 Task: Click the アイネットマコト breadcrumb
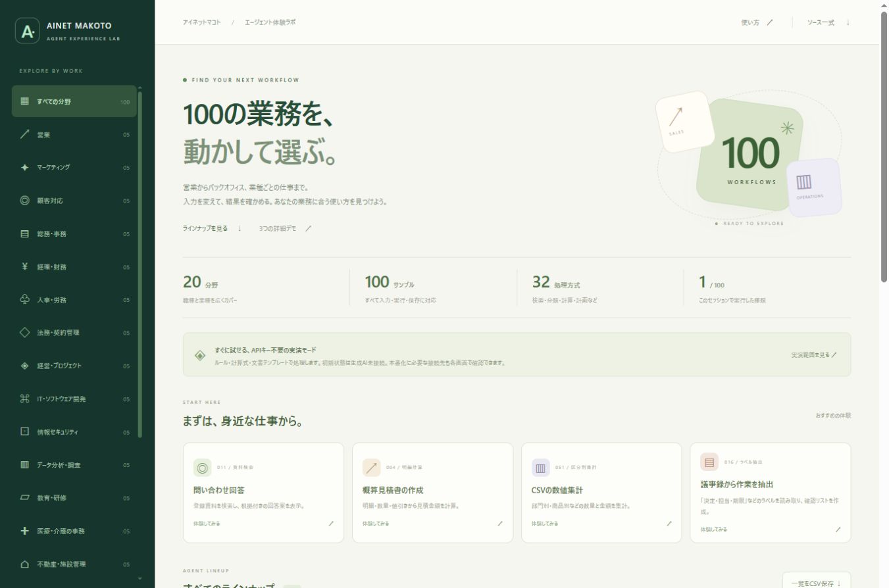[202, 22]
